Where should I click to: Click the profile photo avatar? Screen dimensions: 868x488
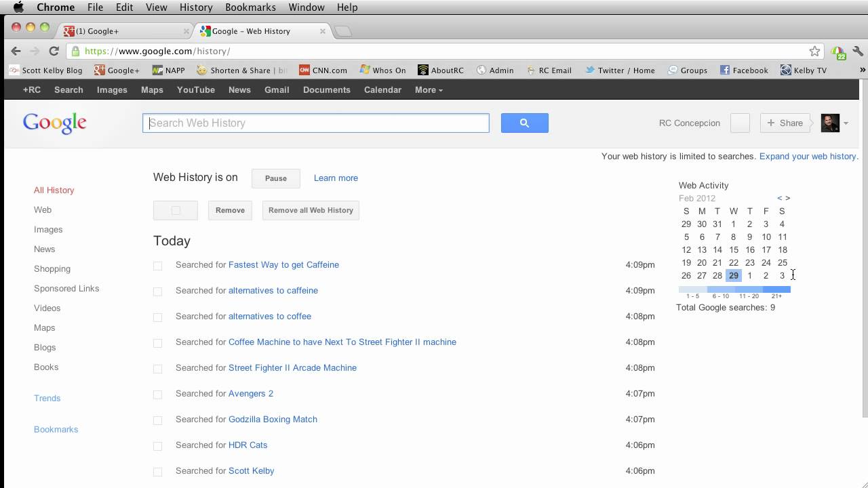tap(830, 123)
